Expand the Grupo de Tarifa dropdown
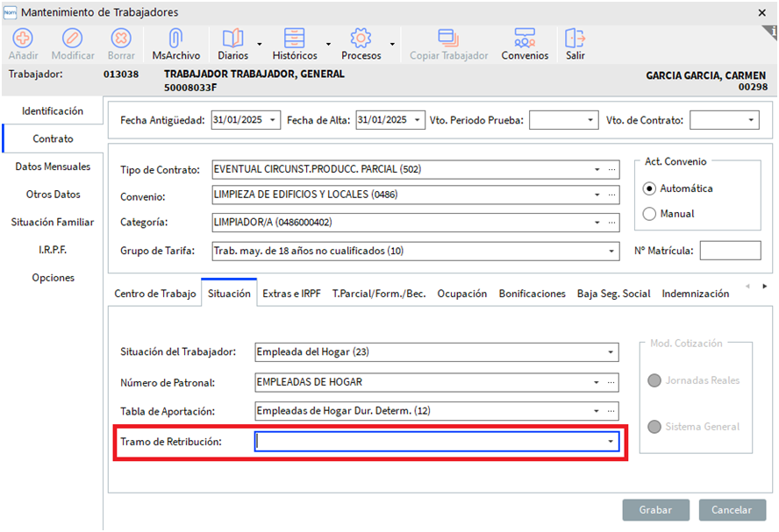Viewport: 779px width, 532px height. 611,252
